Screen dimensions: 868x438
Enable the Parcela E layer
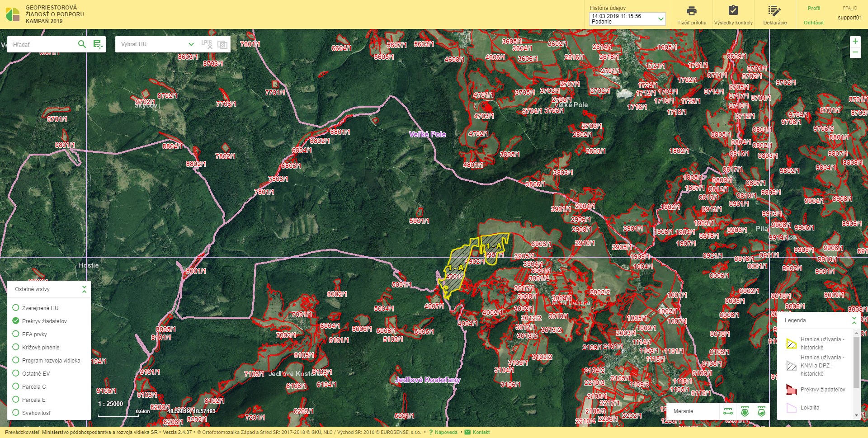pos(16,400)
